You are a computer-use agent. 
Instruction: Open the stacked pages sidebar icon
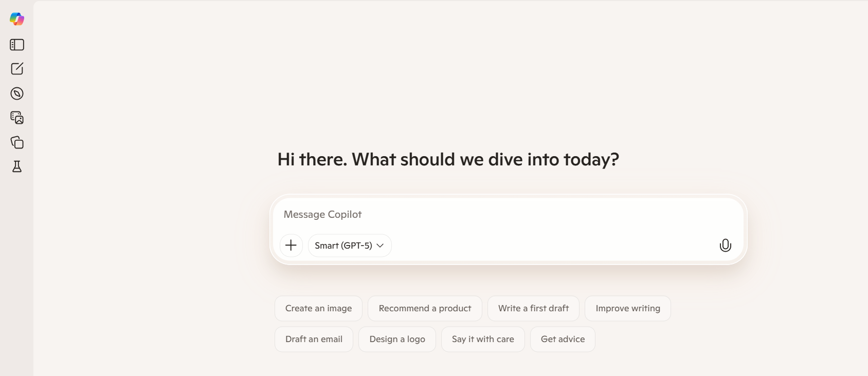tap(17, 142)
